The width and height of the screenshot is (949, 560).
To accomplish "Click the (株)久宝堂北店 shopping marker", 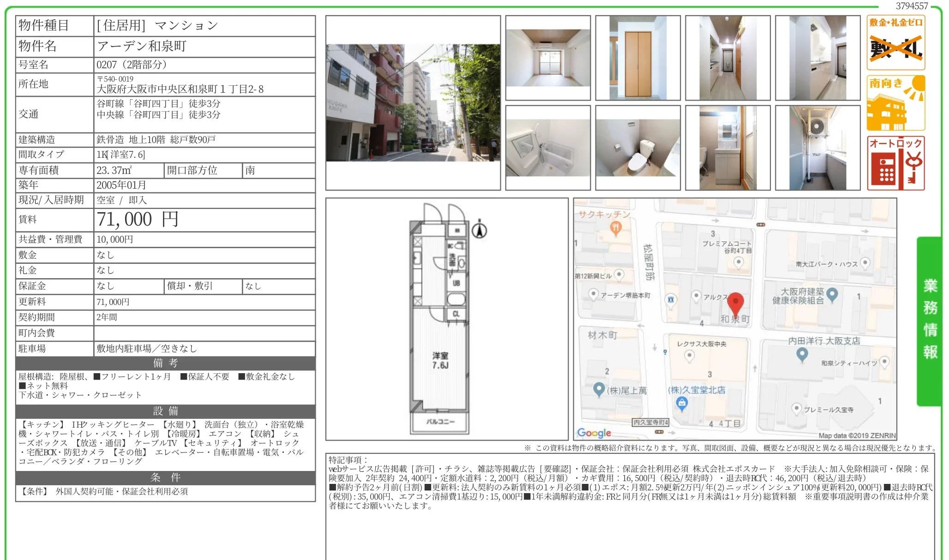I will click(682, 404).
